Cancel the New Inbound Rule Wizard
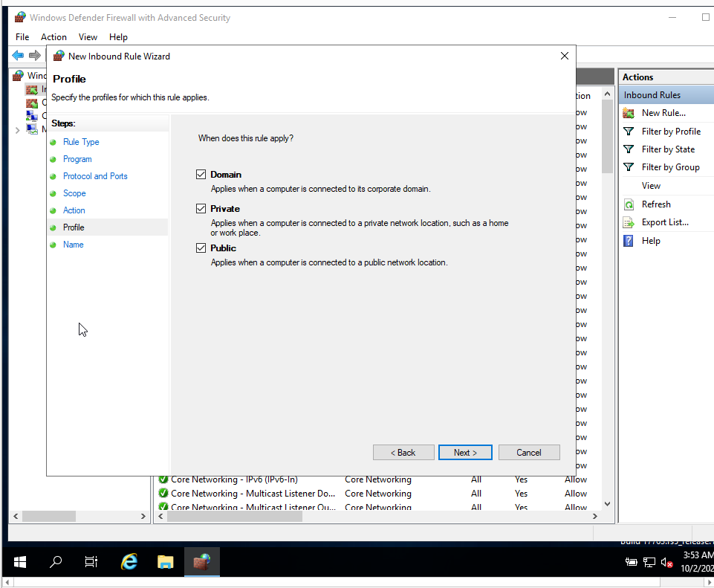The image size is (714, 588). [529, 452]
